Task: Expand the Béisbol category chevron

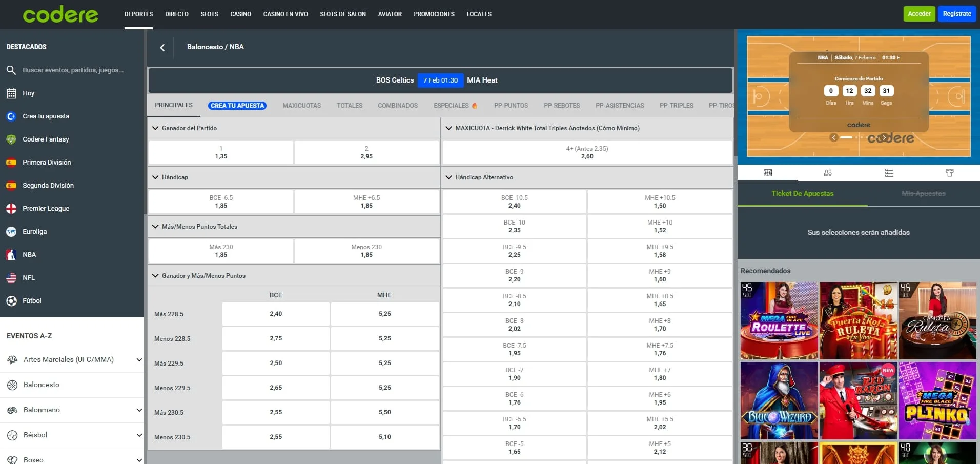Action: 139,435
